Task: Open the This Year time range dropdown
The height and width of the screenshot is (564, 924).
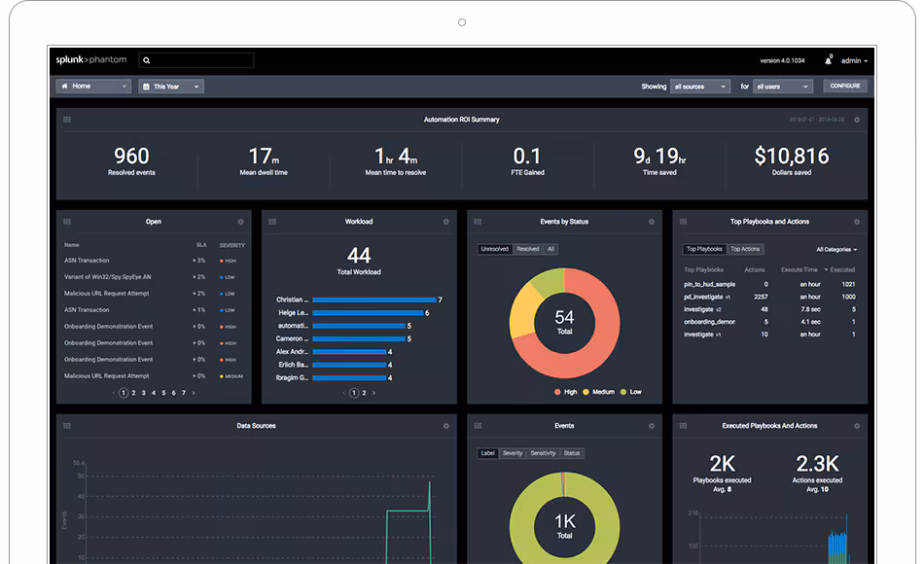Action: tap(171, 87)
